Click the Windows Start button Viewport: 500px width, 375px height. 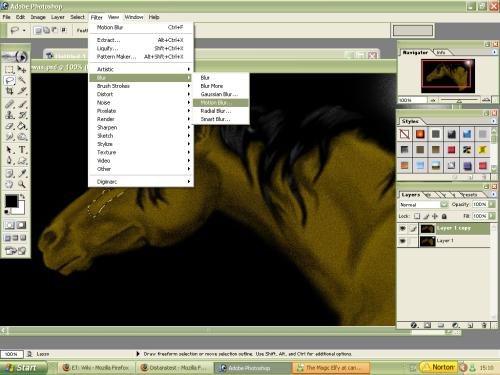(23, 367)
